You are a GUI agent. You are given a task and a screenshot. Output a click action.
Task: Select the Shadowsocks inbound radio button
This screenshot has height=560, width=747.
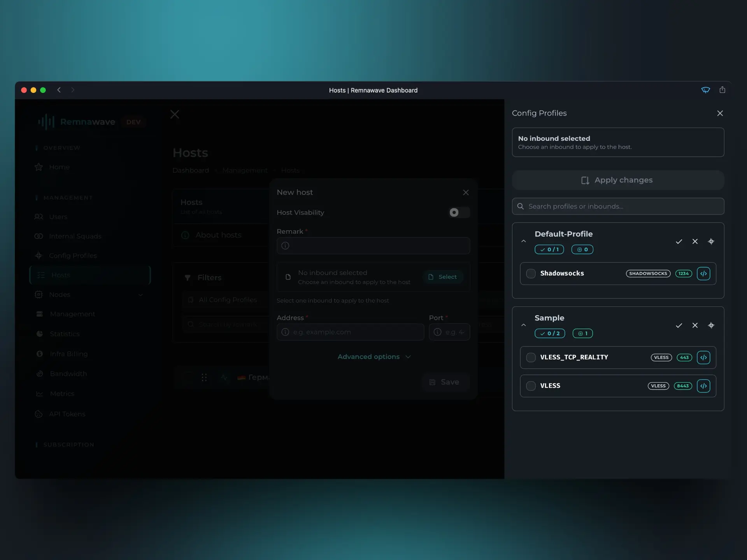point(531,273)
